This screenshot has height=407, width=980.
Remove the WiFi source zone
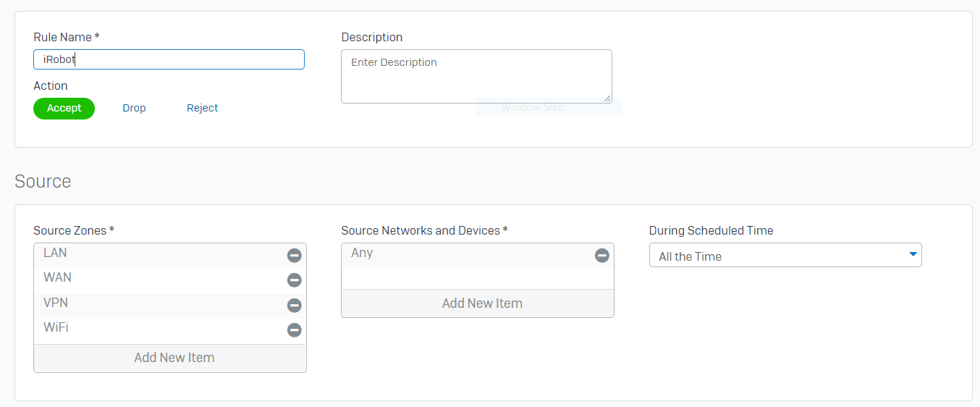pyautogui.click(x=294, y=330)
